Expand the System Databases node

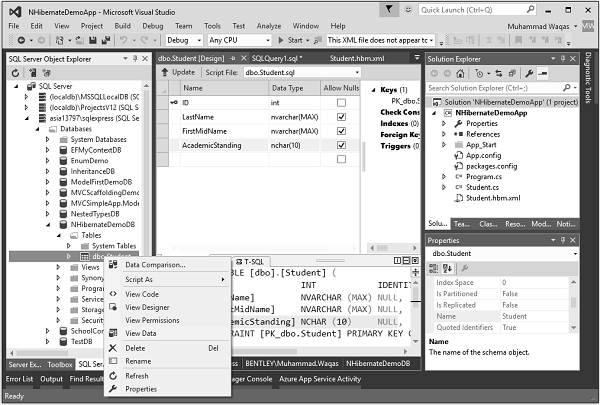coord(47,139)
